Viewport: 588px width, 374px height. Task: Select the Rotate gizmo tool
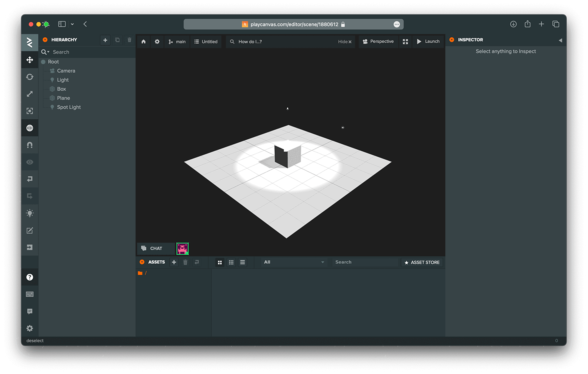click(x=30, y=77)
